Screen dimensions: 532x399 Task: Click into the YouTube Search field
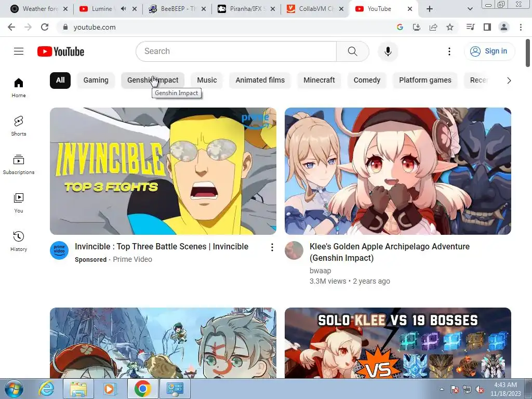pyautogui.click(x=236, y=51)
